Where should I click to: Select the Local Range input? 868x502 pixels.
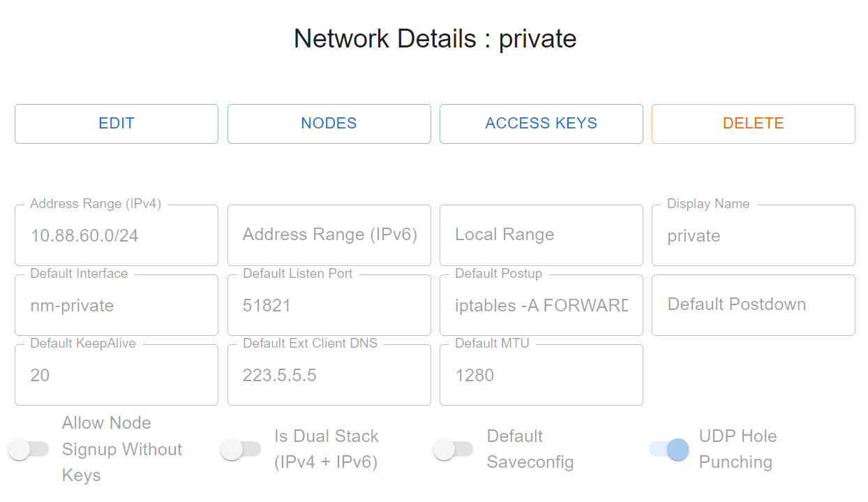[541, 235]
